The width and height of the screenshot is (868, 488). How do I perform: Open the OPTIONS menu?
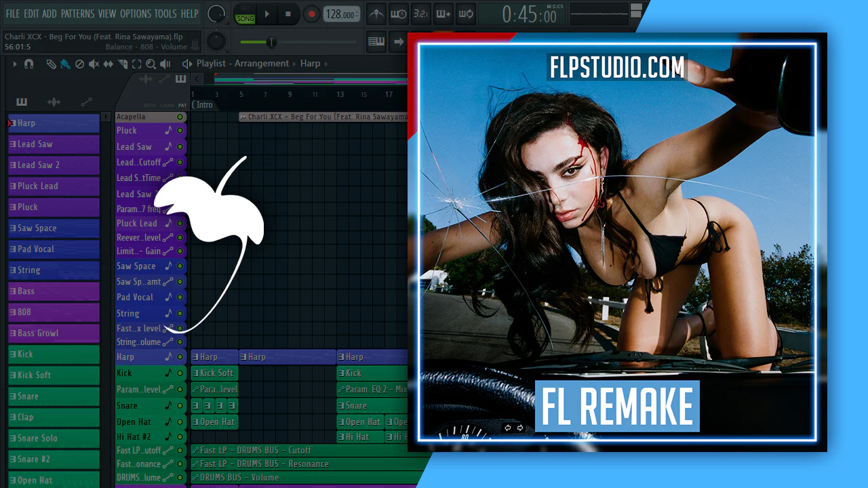click(136, 14)
